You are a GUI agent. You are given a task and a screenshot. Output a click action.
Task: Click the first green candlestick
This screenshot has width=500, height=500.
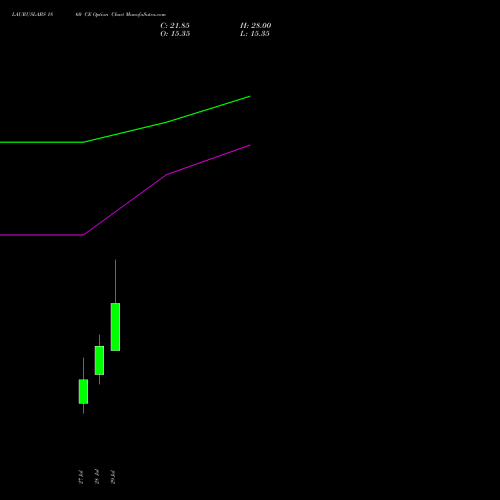83,391
